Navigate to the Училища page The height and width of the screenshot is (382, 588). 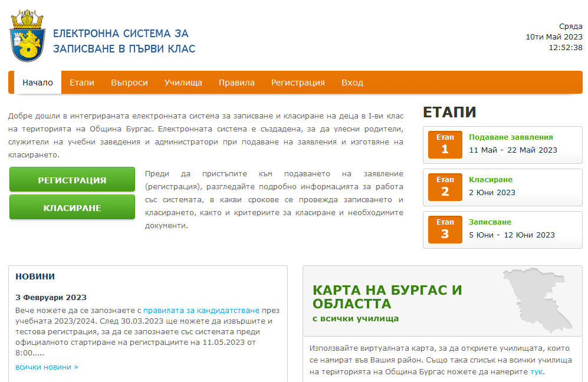click(183, 83)
